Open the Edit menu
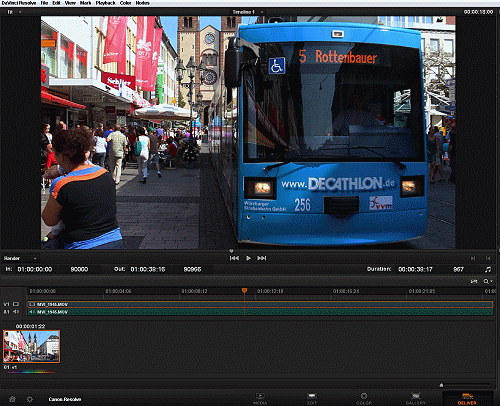Viewport: 500px width, 406px height. pyautogui.click(x=56, y=3)
